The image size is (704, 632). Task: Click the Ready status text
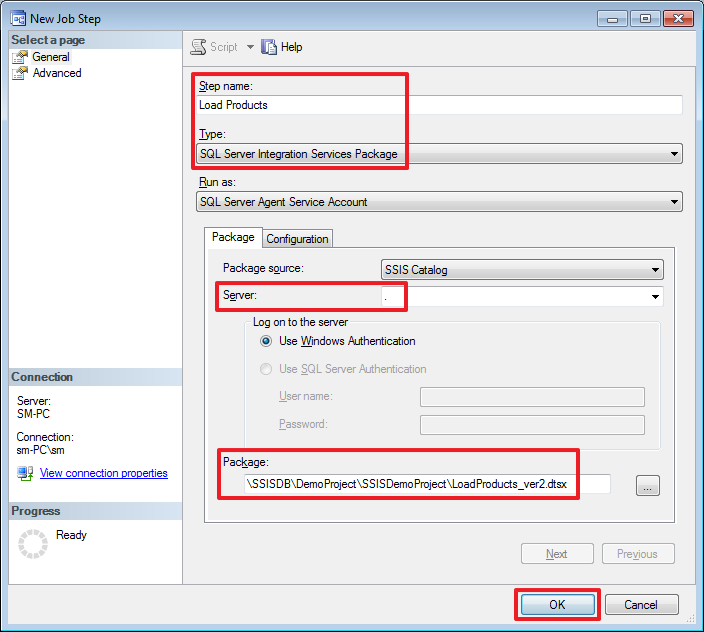click(x=71, y=535)
